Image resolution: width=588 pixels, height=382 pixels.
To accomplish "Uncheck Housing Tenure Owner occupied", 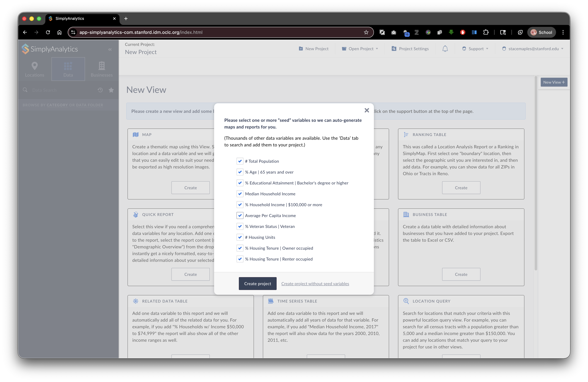I will point(240,248).
